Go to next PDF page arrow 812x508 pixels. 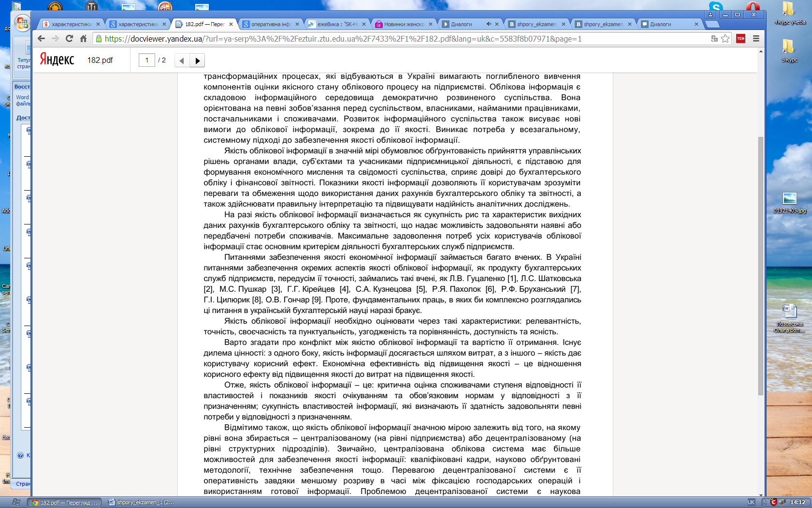(197, 60)
